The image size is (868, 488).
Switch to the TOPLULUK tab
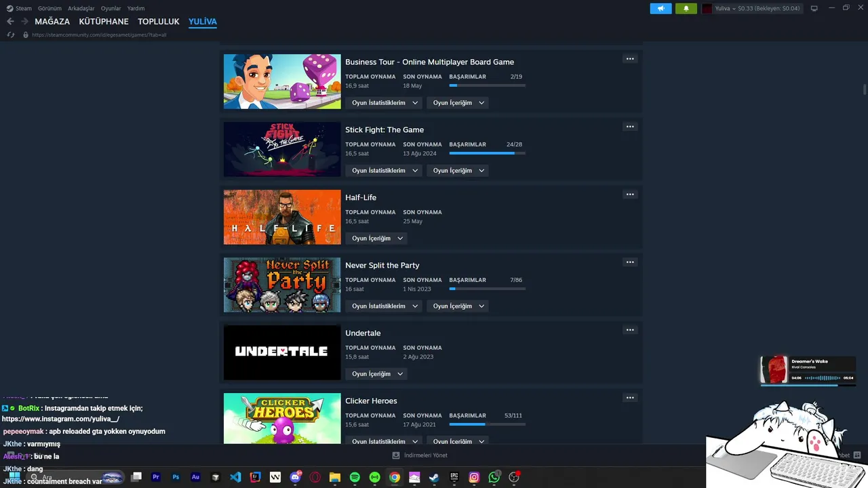click(x=159, y=22)
